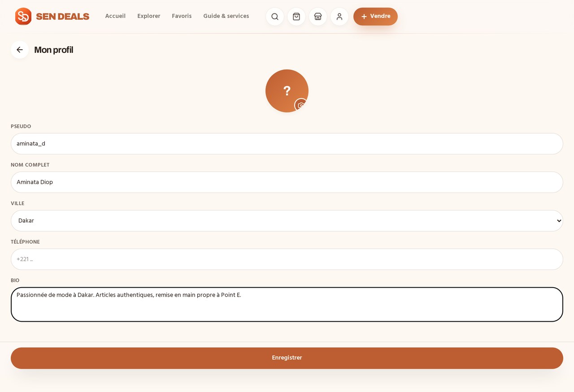Focus the Nom complet field
Screen dimensions: 574x392
(287, 182)
